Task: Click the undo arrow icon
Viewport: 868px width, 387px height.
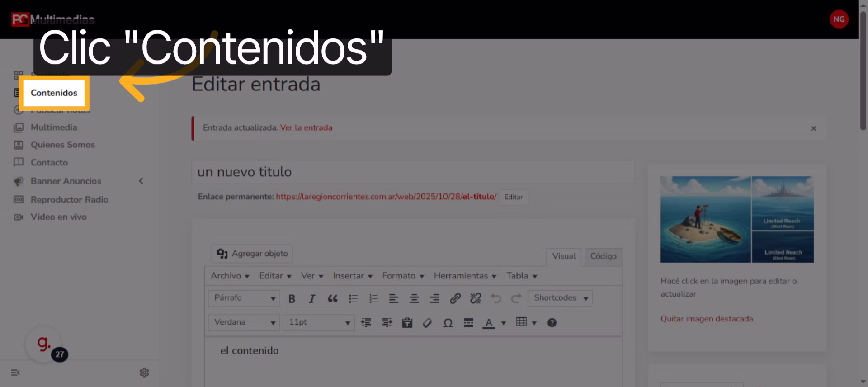Action: (496, 298)
